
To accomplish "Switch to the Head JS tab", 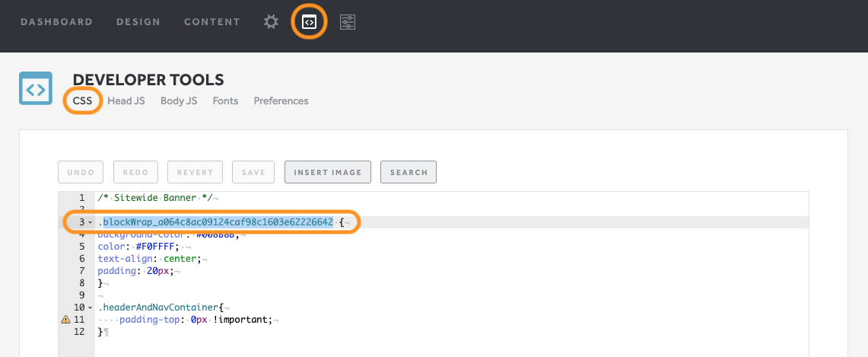I will pos(126,100).
